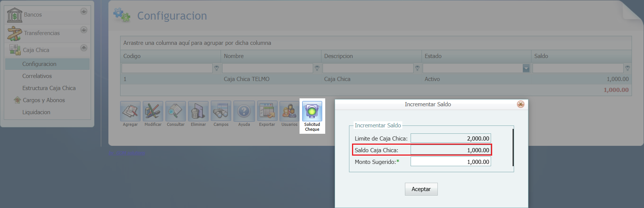
Task: Click the Eliminar trash icon
Action: click(198, 111)
